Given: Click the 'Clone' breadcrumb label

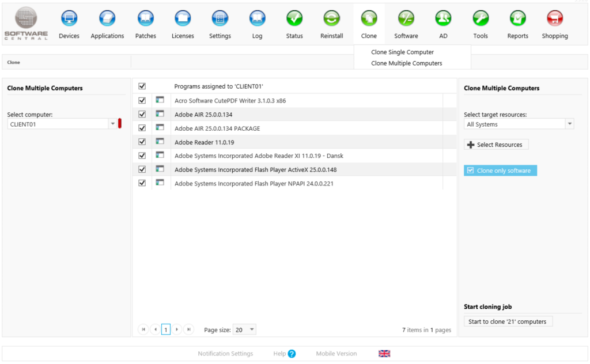Looking at the screenshot, I should point(14,62).
